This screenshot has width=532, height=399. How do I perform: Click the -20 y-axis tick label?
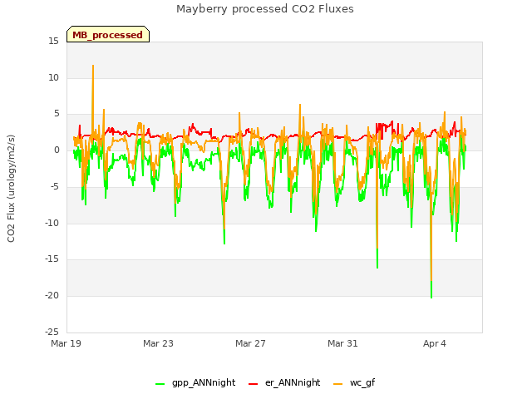pyautogui.click(x=52, y=296)
